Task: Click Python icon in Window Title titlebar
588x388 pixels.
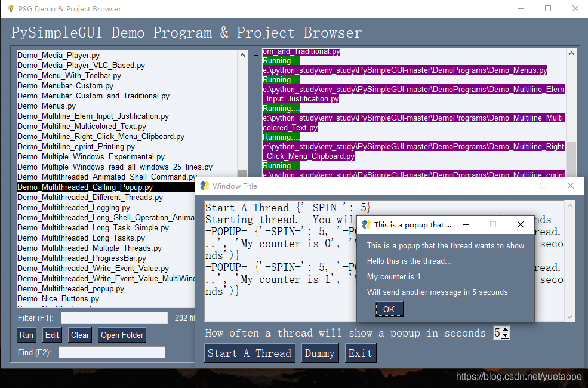Action: pos(204,186)
